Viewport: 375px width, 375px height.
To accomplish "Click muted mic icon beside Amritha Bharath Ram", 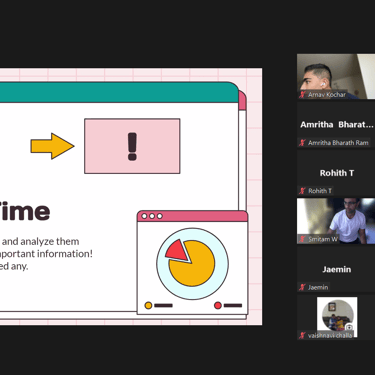I will click(302, 143).
